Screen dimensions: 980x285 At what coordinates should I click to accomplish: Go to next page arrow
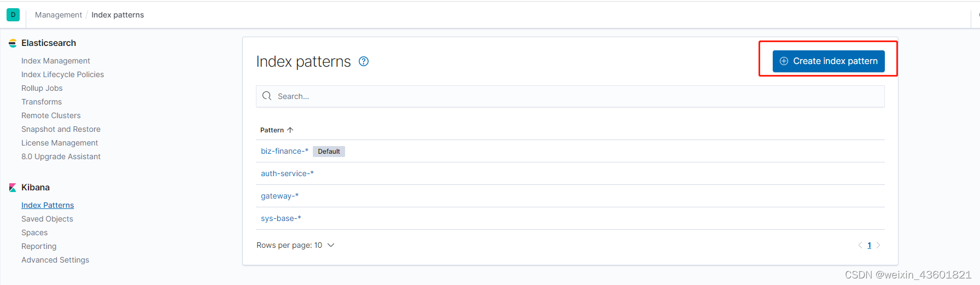[878, 245]
